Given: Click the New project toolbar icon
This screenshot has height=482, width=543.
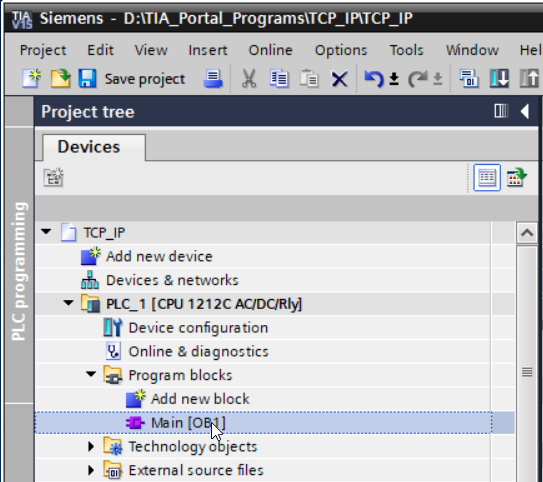Looking at the screenshot, I should click(x=32, y=78).
